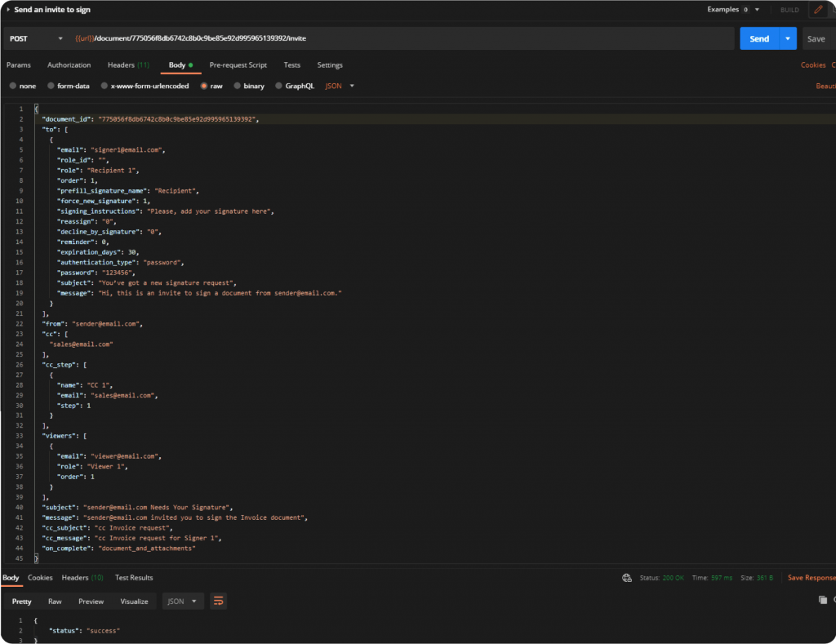Open the POST method dropdown
Image resolution: width=836 pixels, height=644 pixels.
tap(37, 38)
